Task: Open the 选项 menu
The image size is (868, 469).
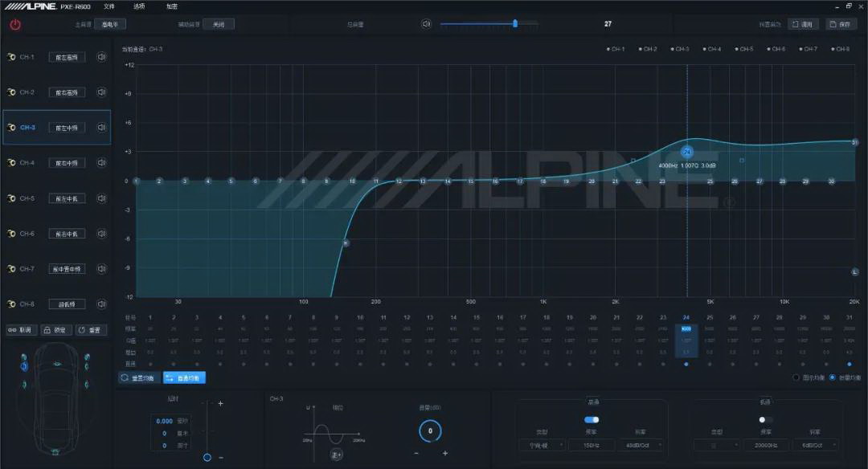Action: 139,6
